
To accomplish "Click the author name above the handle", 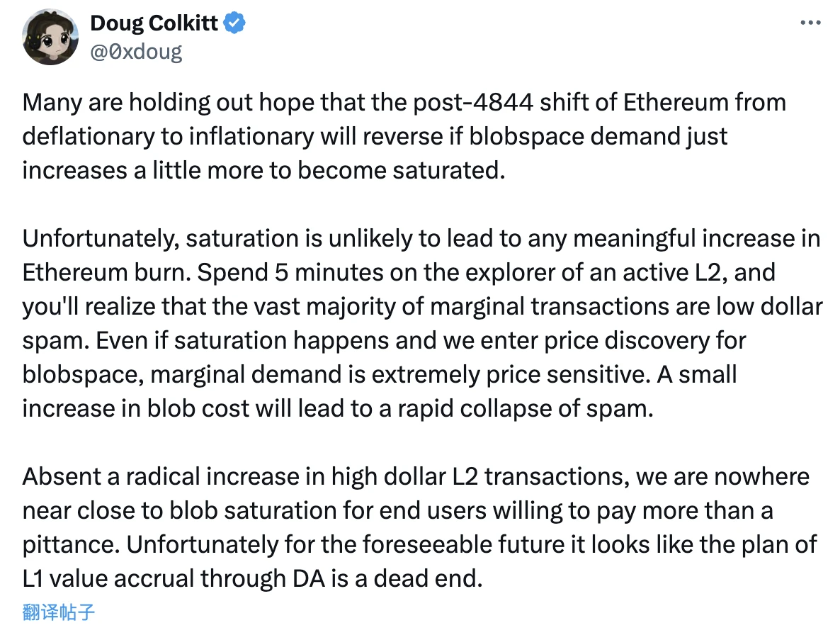I will [154, 22].
